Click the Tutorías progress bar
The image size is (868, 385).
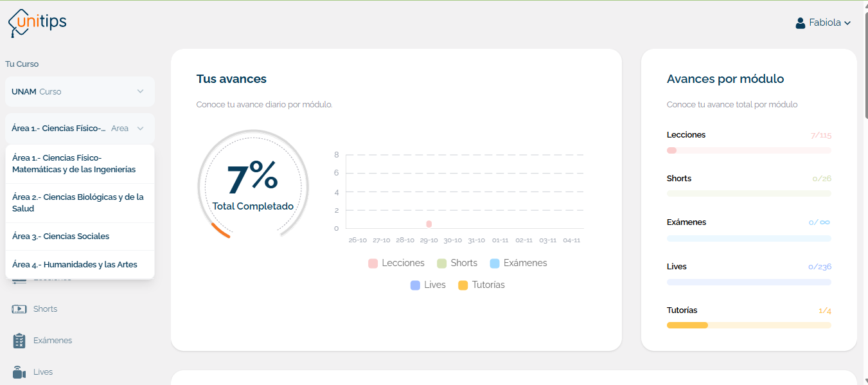tap(748, 325)
